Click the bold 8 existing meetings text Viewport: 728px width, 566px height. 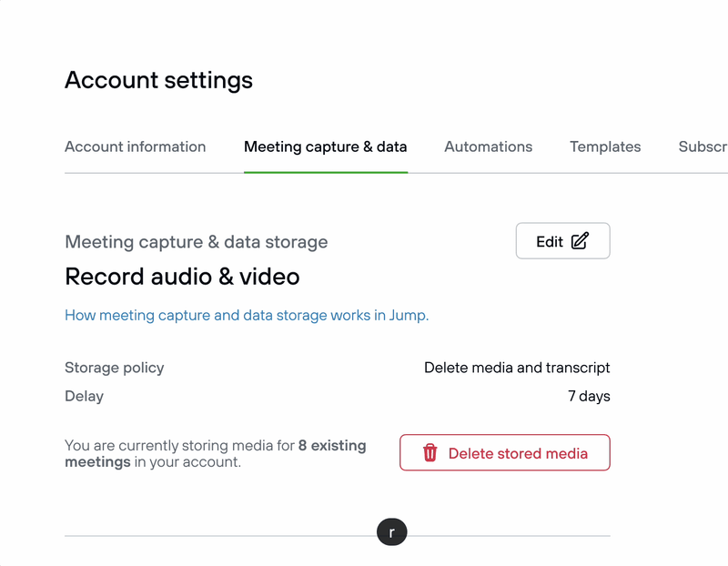click(216, 454)
